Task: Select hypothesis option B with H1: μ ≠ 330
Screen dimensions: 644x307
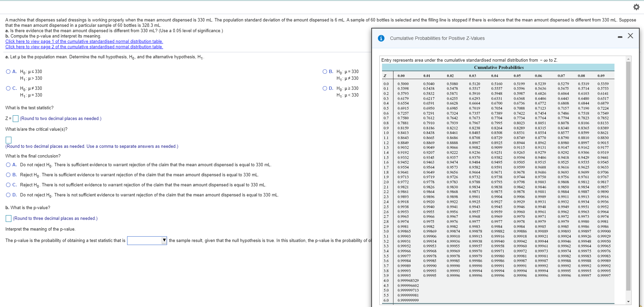Action: click(x=325, y=71)
